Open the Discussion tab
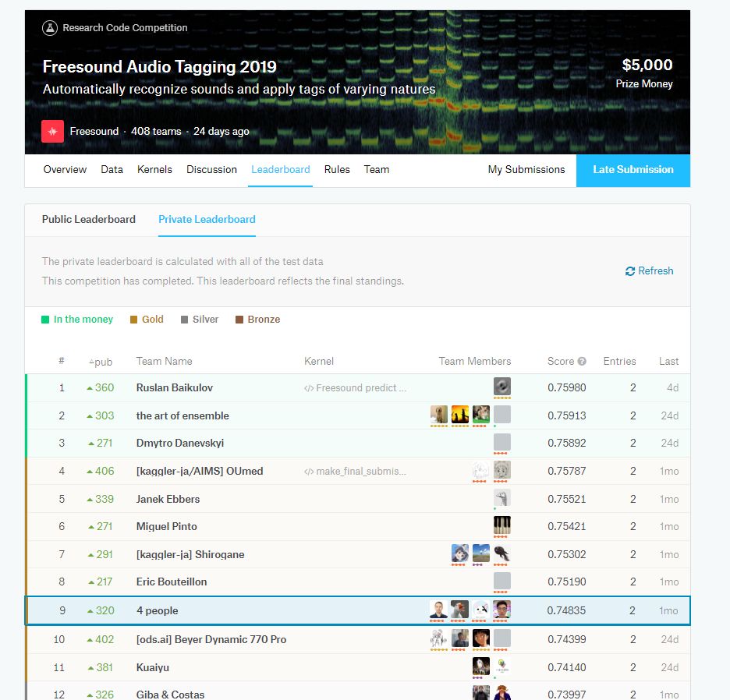 [212, 169]
